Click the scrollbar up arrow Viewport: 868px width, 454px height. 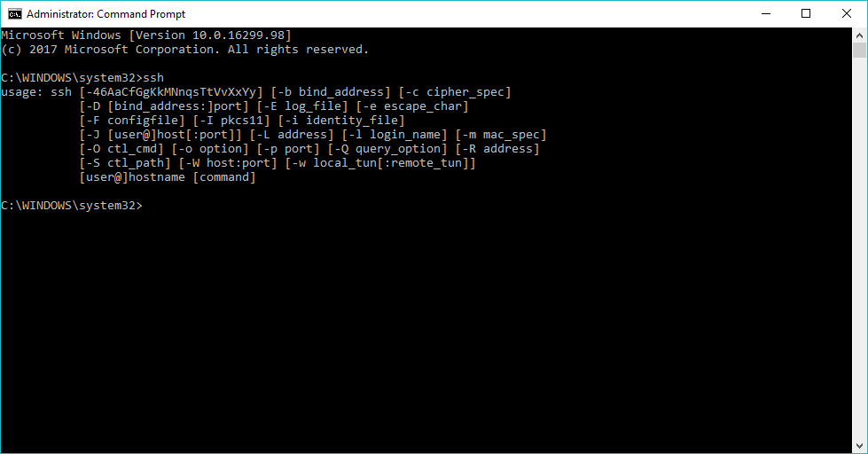859,35
